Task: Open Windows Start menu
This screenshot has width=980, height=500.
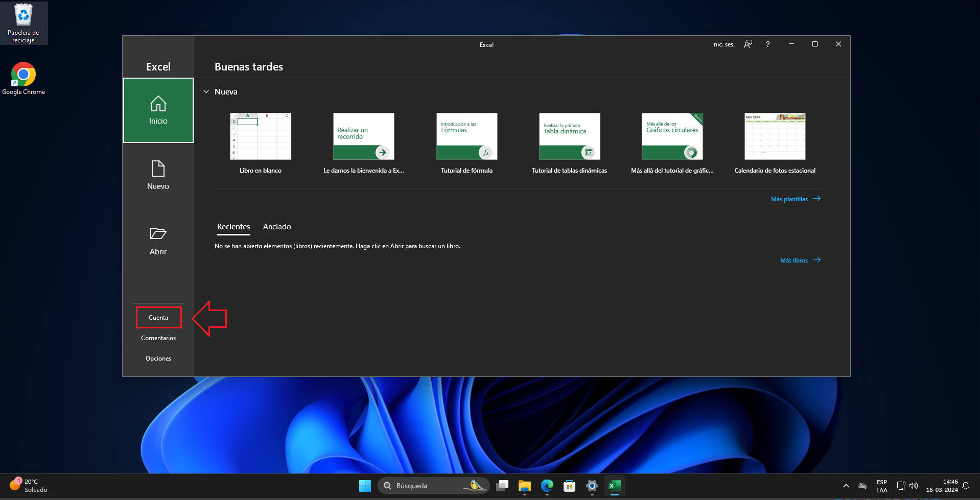Action: coord(365,486)
